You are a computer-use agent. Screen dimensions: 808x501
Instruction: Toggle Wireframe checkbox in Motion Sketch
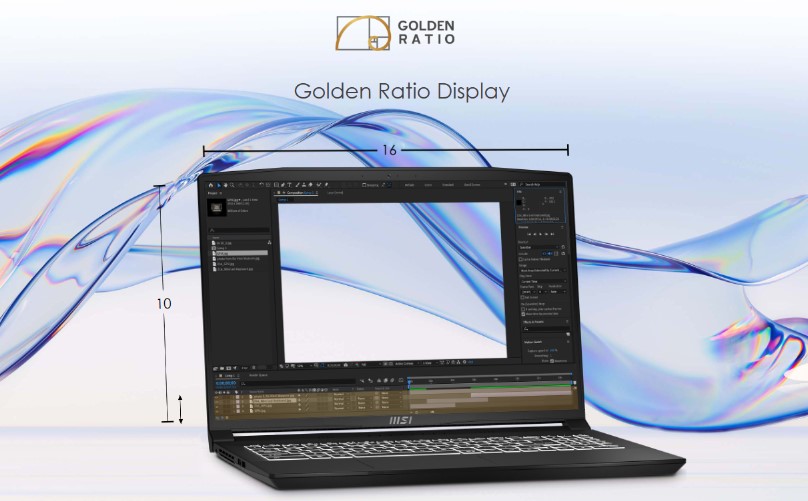[x=552, y=361]
